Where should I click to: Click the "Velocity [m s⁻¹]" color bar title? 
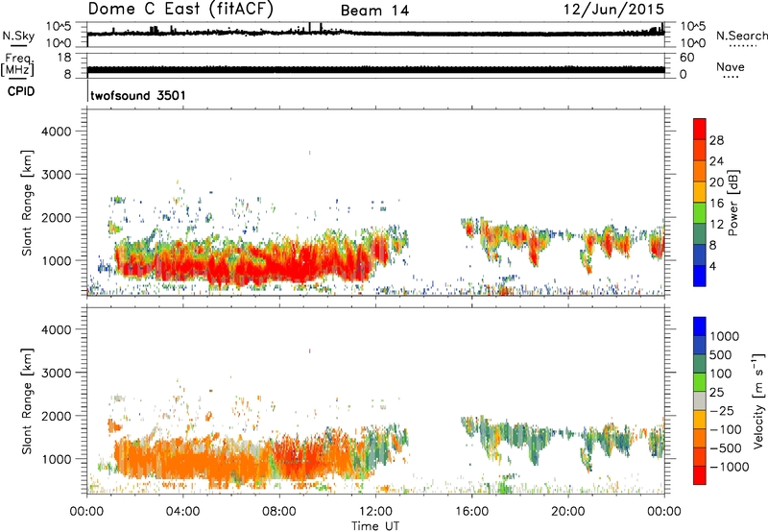point(758,400)
